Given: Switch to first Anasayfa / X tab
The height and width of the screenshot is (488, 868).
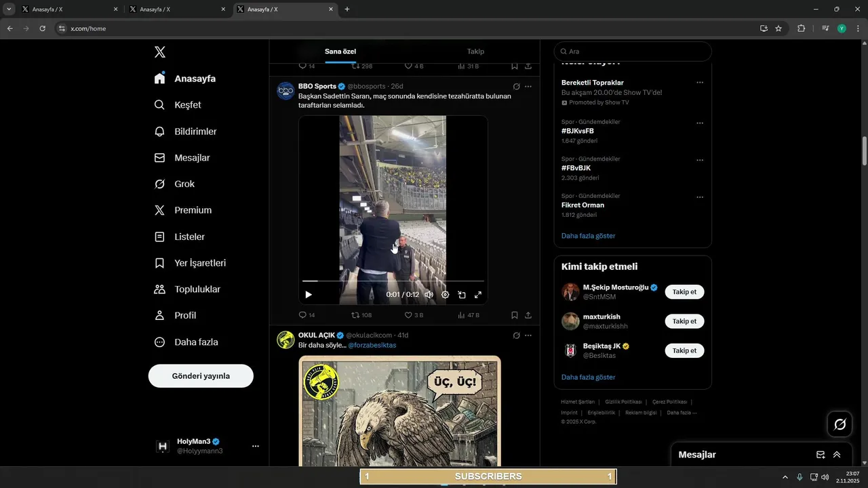Looking at the screenshot, I should [70, 9].
